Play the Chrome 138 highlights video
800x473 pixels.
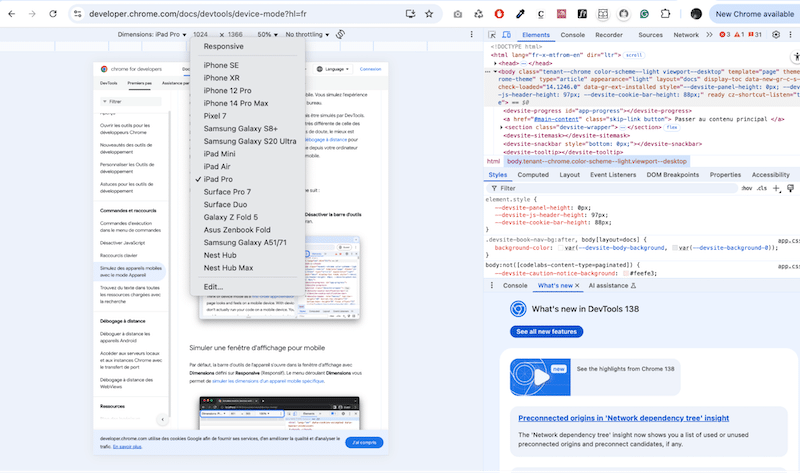(540, 377)
